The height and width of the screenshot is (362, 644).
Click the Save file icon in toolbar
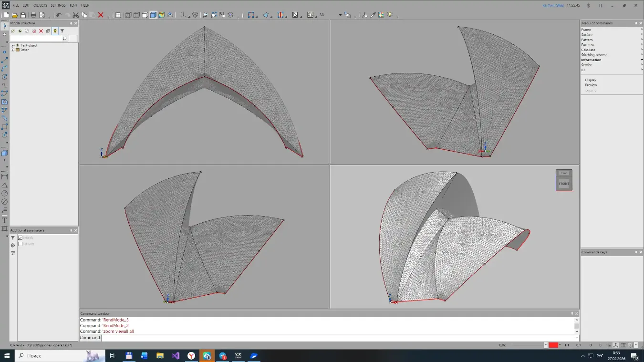click(23, 15)
